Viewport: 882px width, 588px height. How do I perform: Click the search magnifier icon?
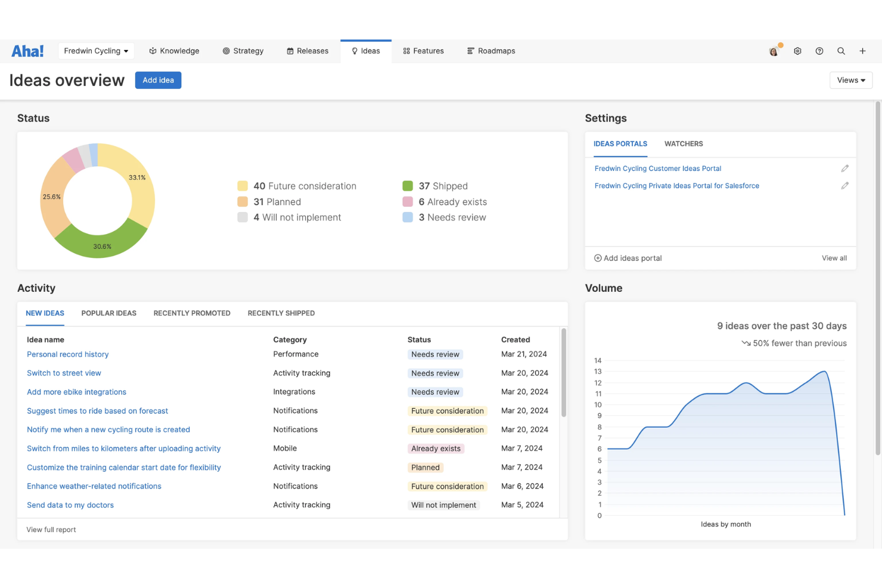(841, 51)
